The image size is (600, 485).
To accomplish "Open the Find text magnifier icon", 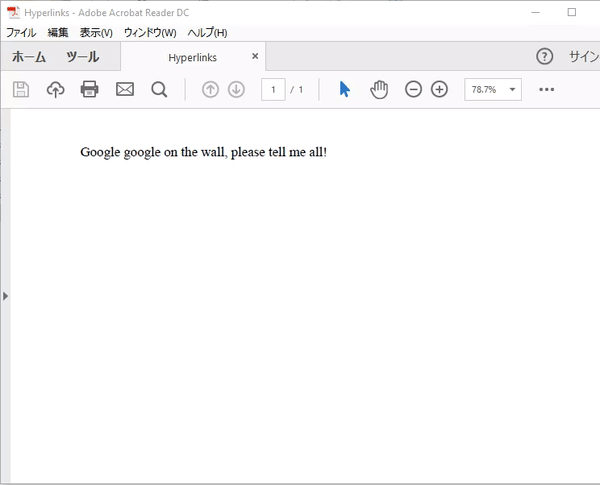I will point(159,90).
